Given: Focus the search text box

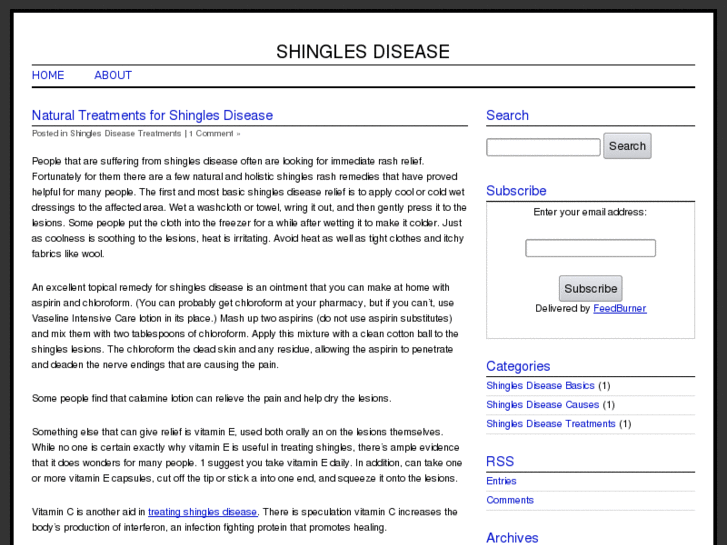Looking at the screenshot, I should tap(543, 147).
